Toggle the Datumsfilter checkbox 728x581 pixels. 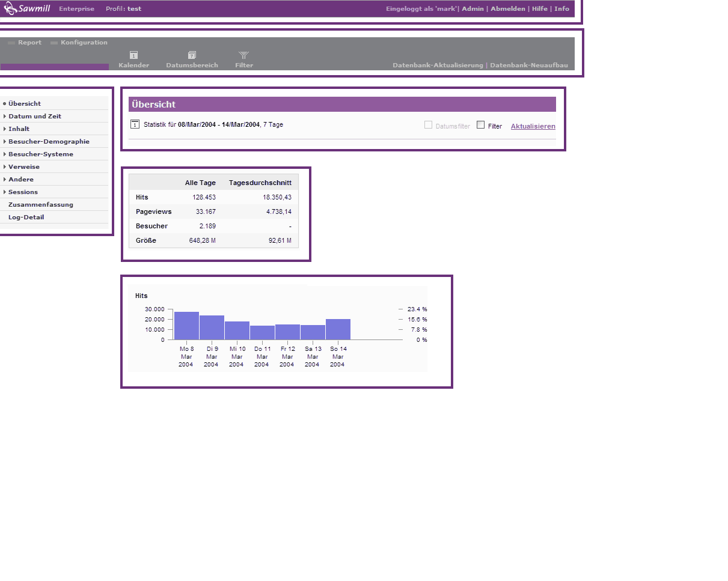(x=428, y=125)
